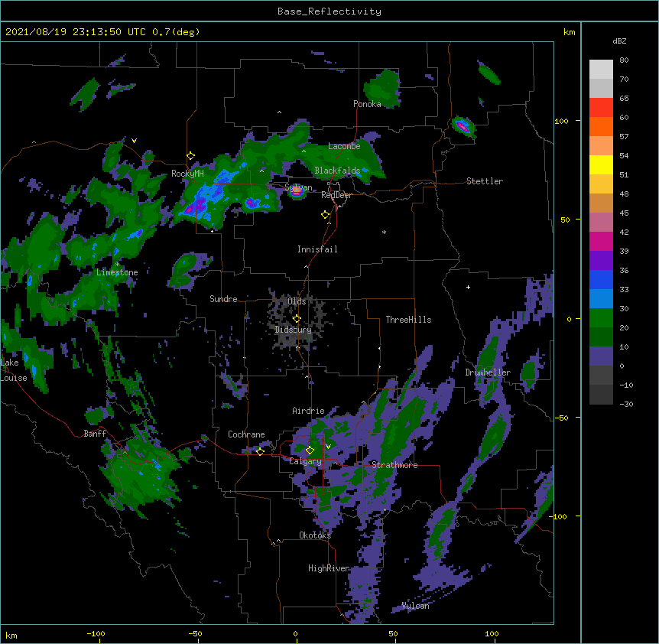The image size is (659, 644).
Task: Select the Lake Louise label
Action: pos(14,370)
